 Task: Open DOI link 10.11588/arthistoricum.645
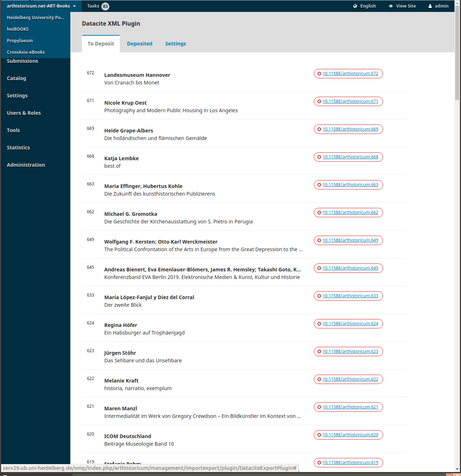click(350, 268)
